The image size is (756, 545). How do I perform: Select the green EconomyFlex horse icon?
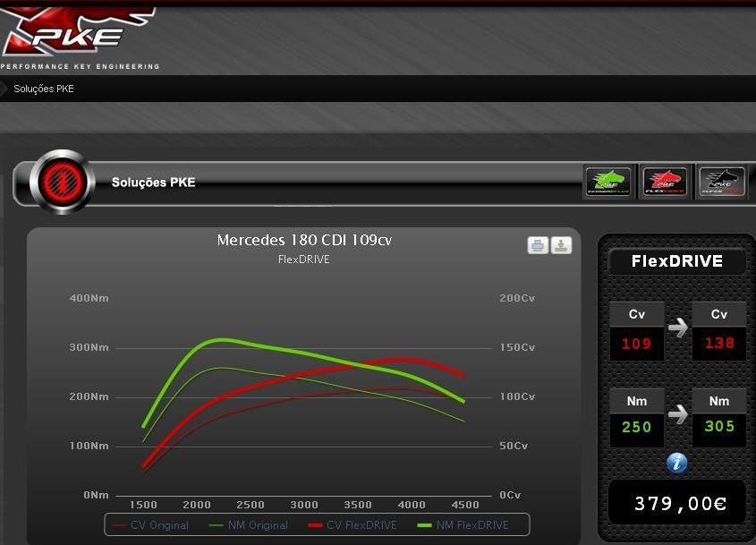(x=608, y=182)
